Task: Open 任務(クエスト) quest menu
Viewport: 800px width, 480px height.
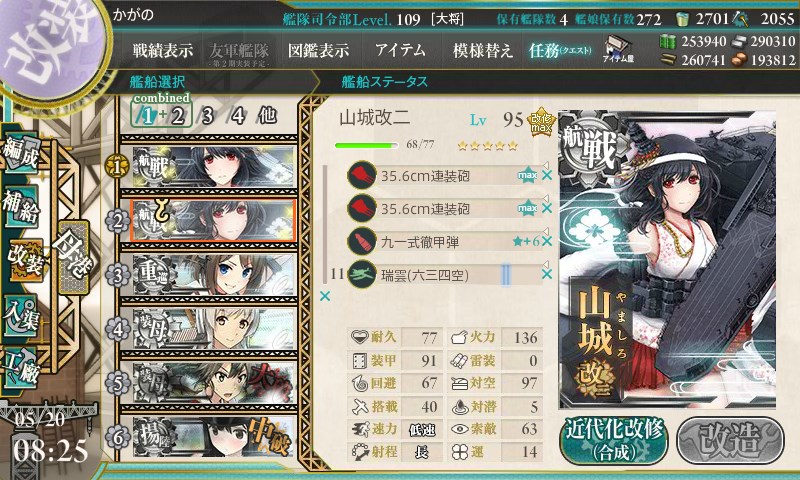Action: [560, 50]
